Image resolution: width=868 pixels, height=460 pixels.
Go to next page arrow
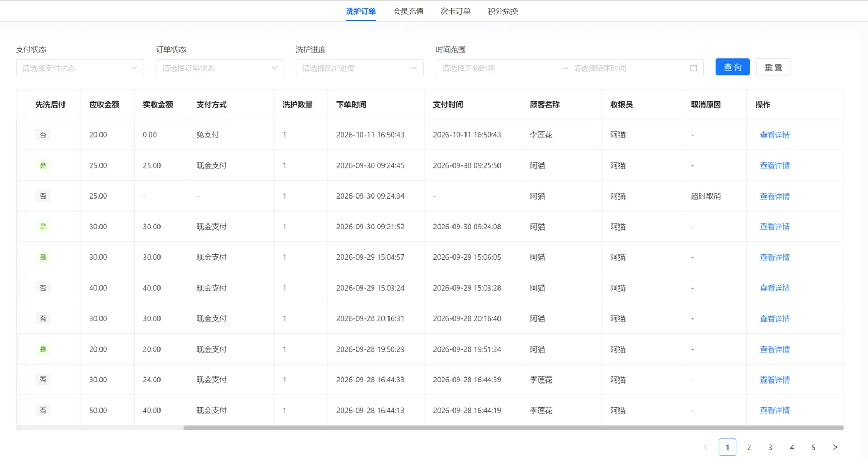[835, 447]
